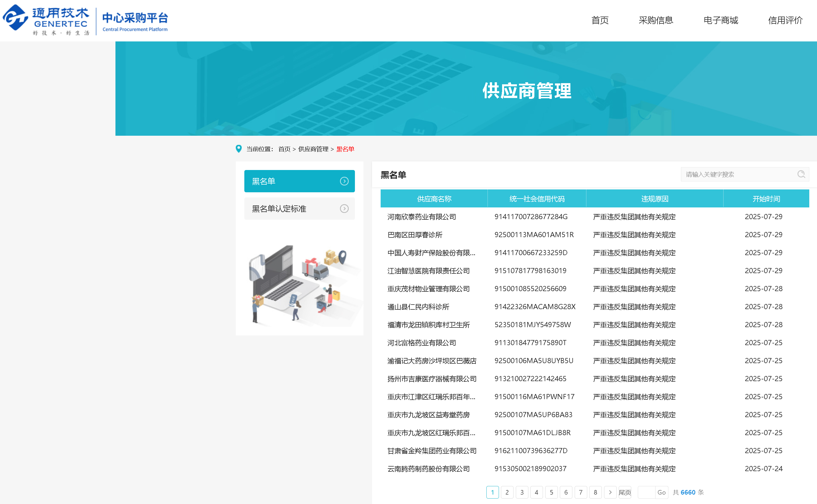Open the 信用评价 navigation menu
Screen dimensions: 817x504
tap(785, 20)
